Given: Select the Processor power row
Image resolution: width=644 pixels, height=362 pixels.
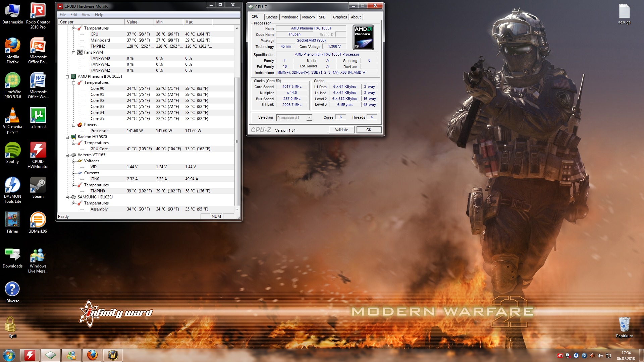Looking at the screenshot, I should 146,131.
